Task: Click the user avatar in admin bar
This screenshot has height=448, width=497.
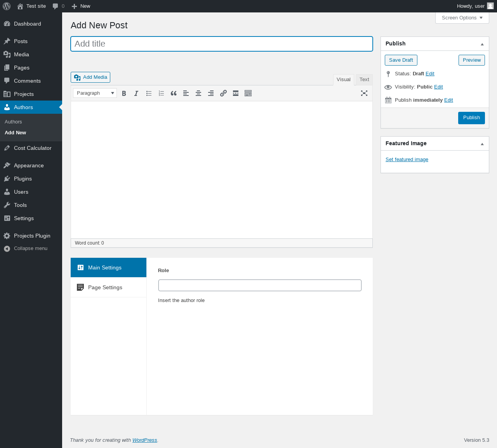Action: pos(490,6)
